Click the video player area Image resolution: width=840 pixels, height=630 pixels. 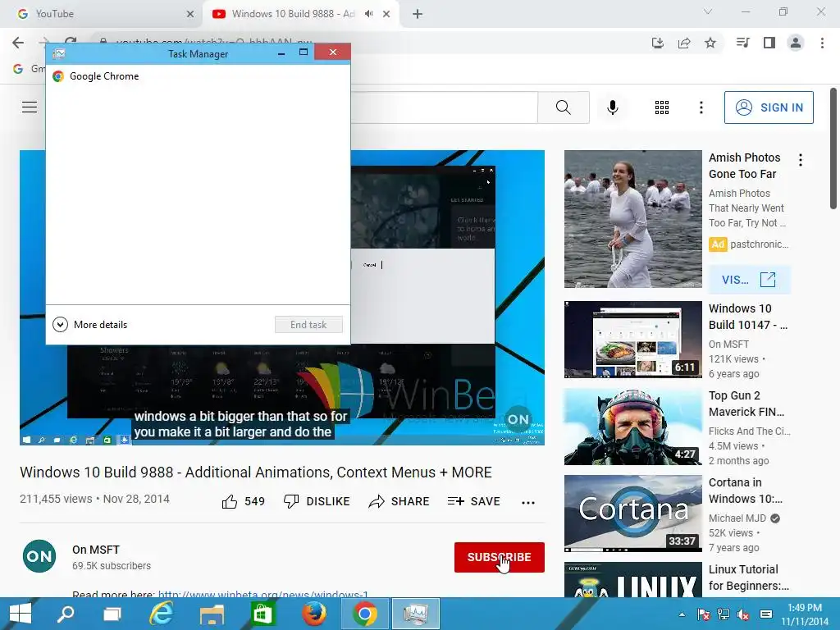pyautogui.click(x=282, y=298)
